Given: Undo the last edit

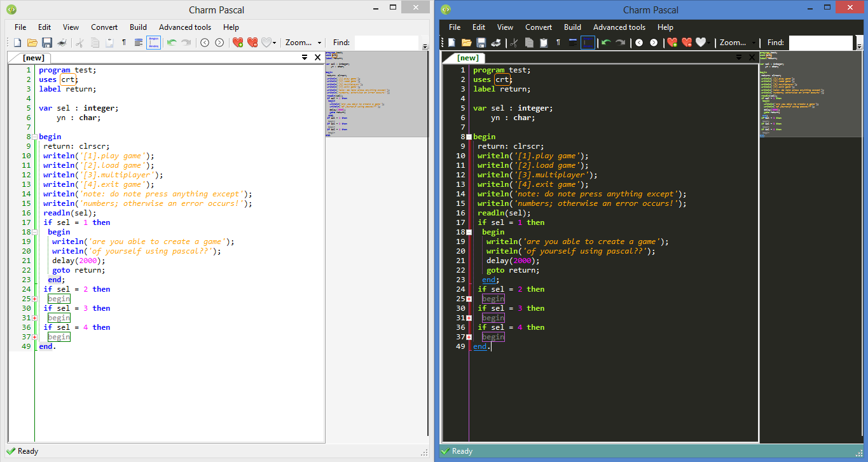Looking at the screenshot, I should click(172, 42).
